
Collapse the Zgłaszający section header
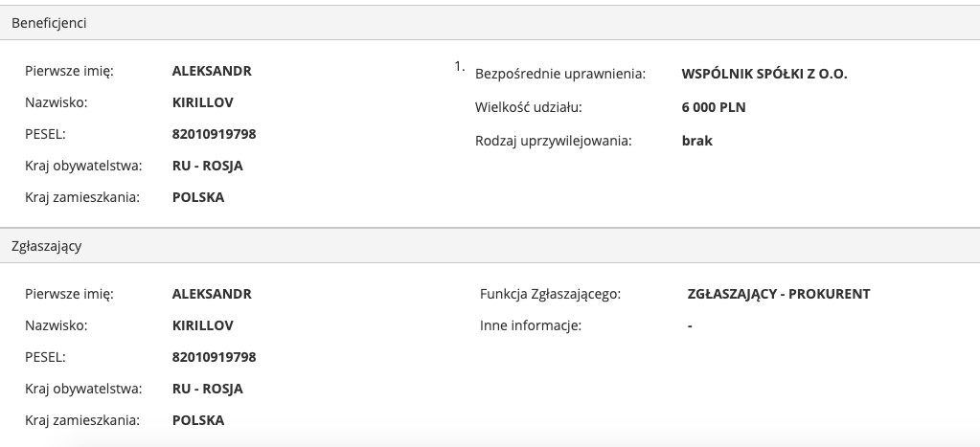47,246
